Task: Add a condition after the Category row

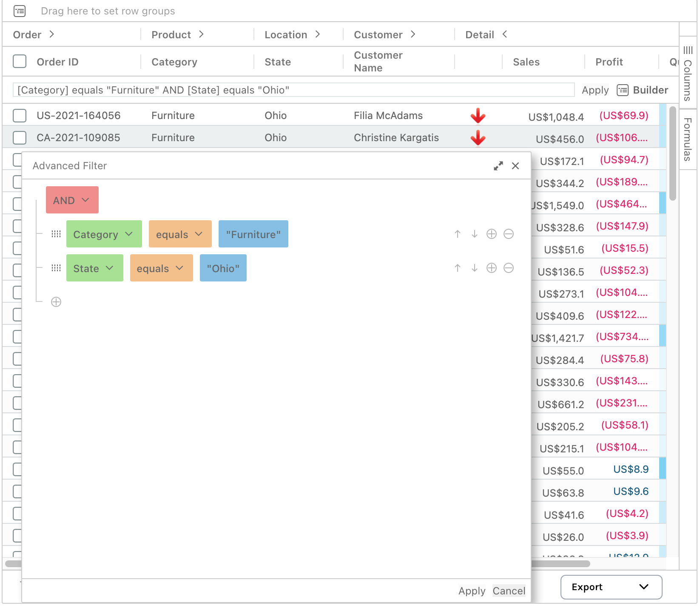Action: pyautogui.click(x=492, y=234)
